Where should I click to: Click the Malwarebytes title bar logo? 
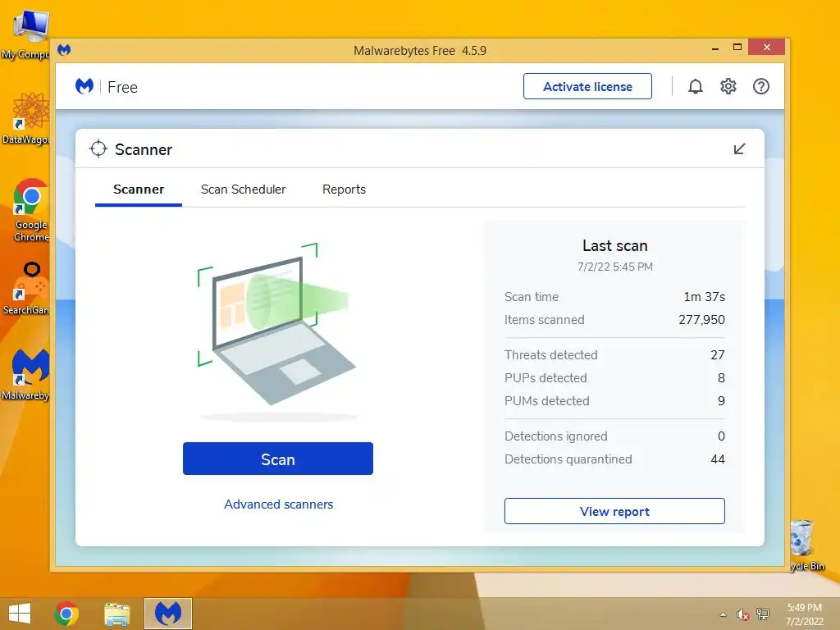click(x=64, y=50)
